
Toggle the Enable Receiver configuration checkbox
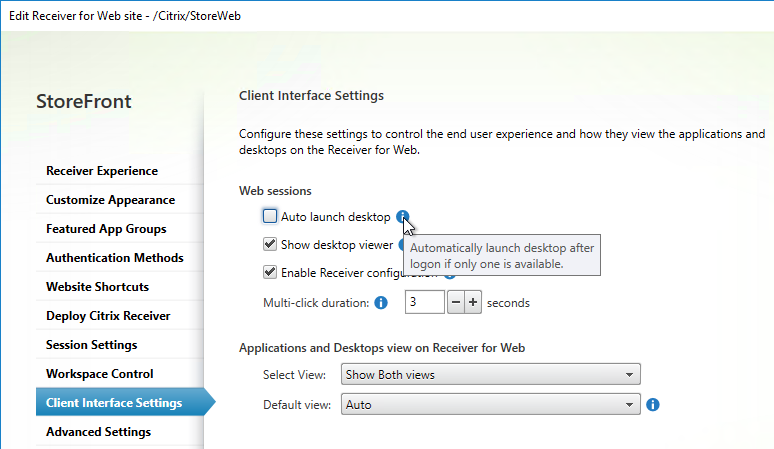(270, 272)
